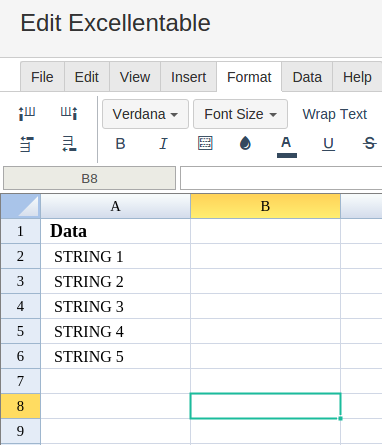The width and height of the screenshot is (382, 445).
Task: Choose text color swatch under A
Action: (287, 155)
